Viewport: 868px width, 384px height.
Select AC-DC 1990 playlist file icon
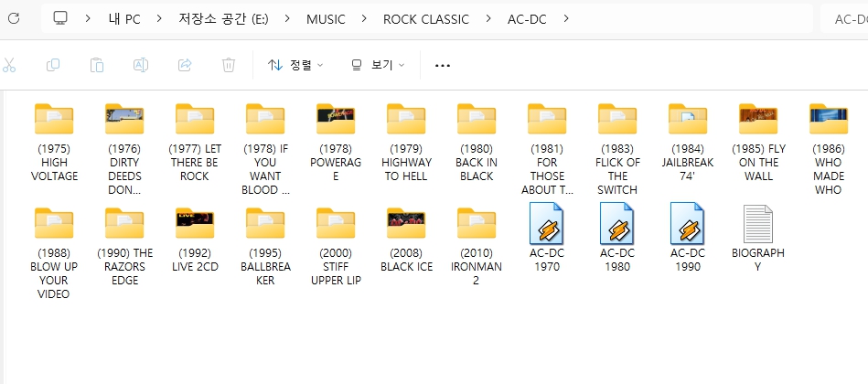click(x=687, y=223)
